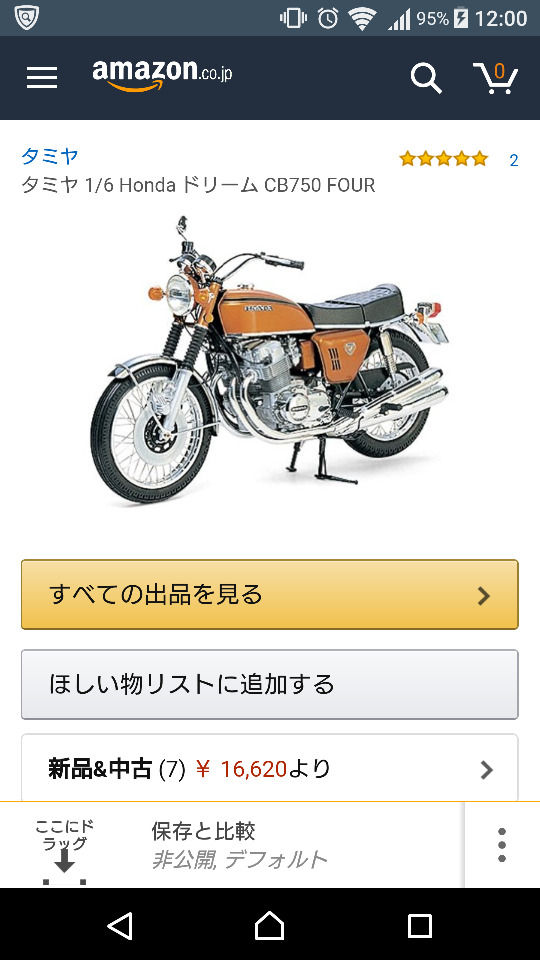The height and width of the screenshot is (960, 540).
Task: Open the search magnifier icon
Action: tap(426, 78)
